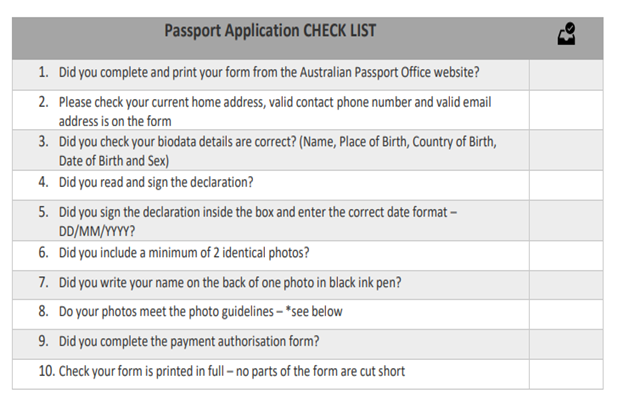Check the box beside home address item 2
Viewport: 618px width, 410px height.
tap(566, 110)
